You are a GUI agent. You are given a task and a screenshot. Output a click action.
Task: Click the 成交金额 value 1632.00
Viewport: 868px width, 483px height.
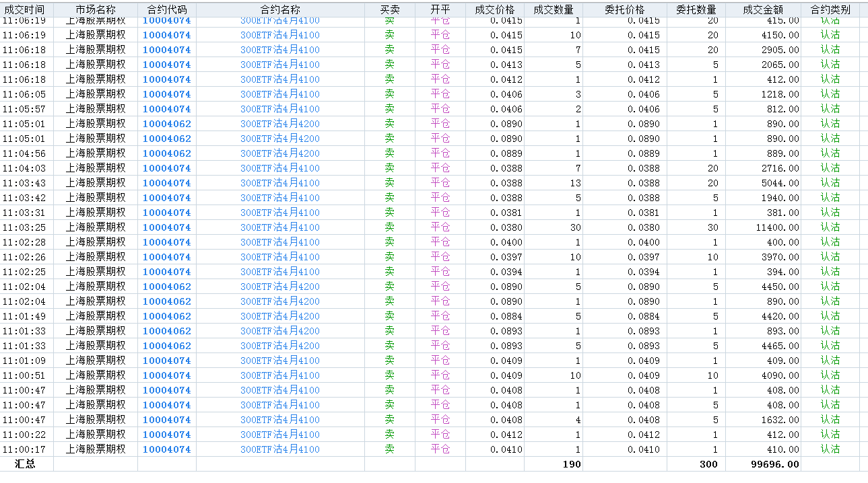[780, 420]
